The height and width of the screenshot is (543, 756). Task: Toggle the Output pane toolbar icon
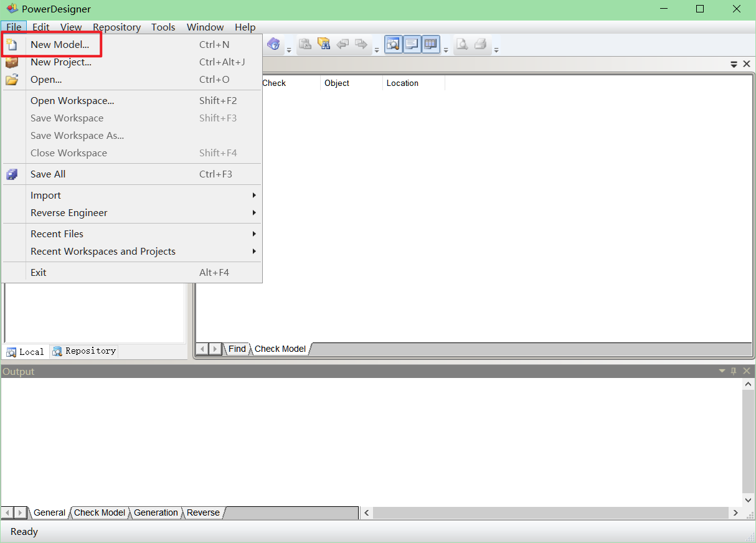(412, 44)
